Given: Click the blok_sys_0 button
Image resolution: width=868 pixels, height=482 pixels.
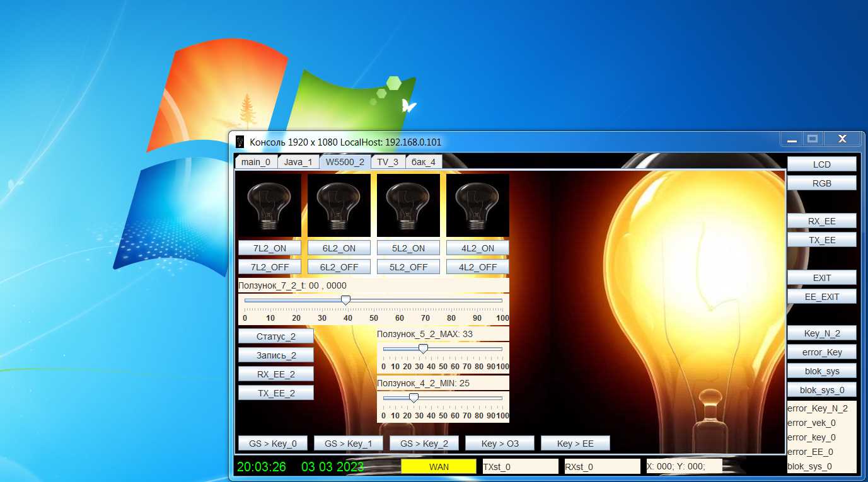Looking at the screenshot, I should point(821,390).
